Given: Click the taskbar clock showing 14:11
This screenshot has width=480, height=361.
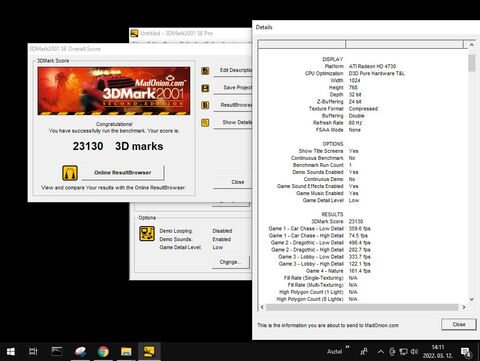Looking at the screenshot, I should pos(438,351).
